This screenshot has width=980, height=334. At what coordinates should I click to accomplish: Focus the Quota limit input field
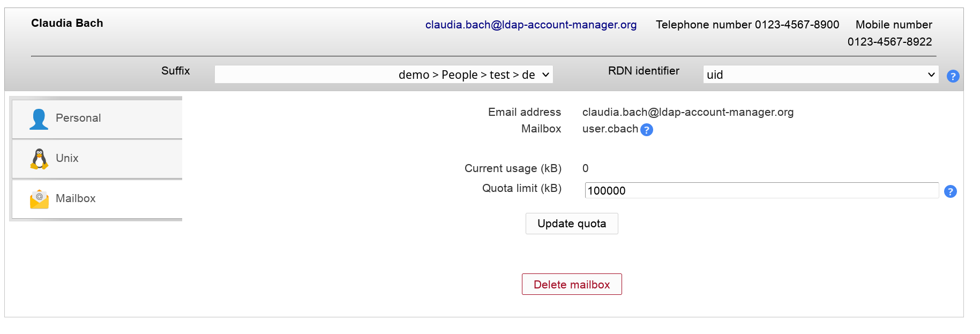click(761, 190)
